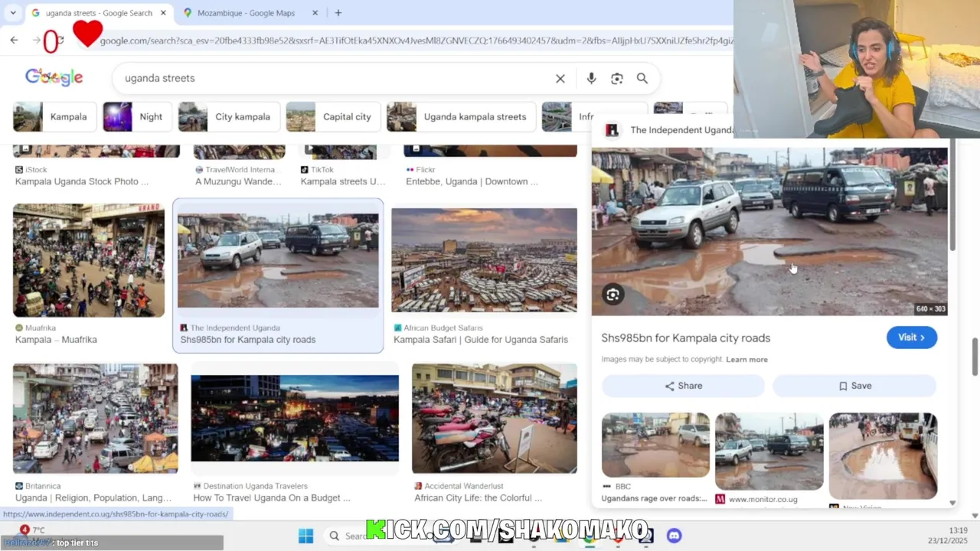Open Uganda Religion, Population Britannica caption

point(93,498)
